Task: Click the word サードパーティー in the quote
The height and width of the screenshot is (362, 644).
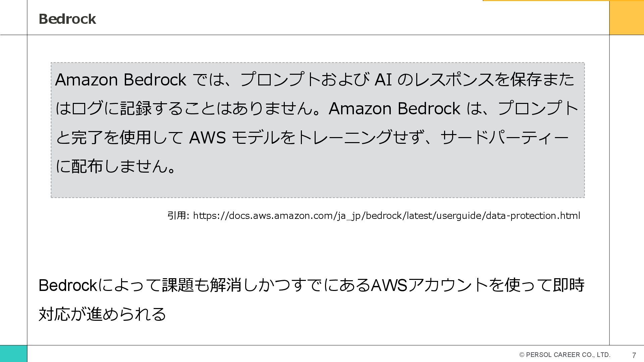Action: pos(504,137)
